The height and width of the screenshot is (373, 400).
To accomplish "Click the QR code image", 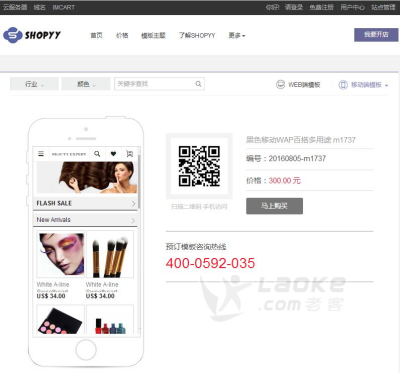I will pos(199,166).
